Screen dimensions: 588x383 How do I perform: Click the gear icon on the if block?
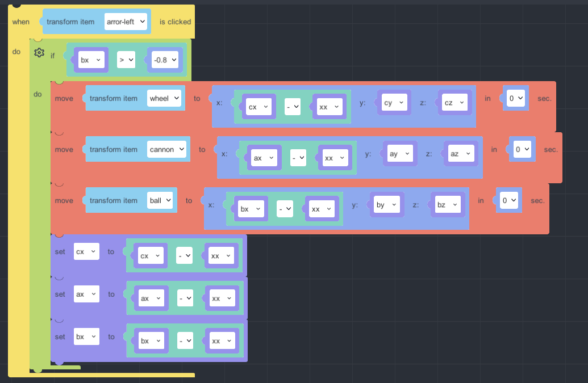click(39, 53)
